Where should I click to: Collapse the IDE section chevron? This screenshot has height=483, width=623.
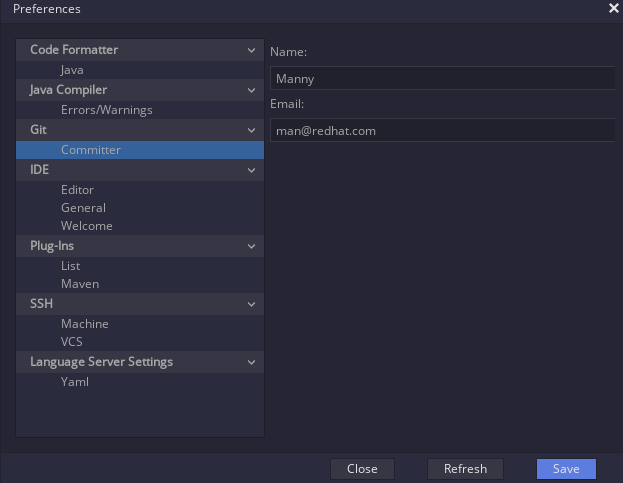click(x=251, y=170)
